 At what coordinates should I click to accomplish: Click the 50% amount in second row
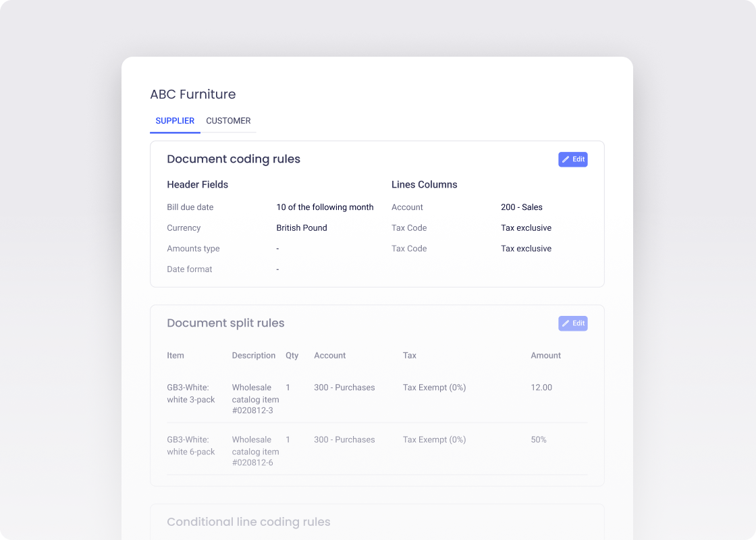coord(539,439)
